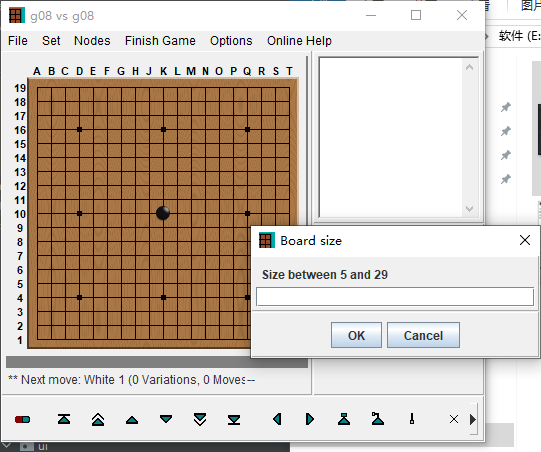
Task: Go to next variation right arrow
Action: 310,419
